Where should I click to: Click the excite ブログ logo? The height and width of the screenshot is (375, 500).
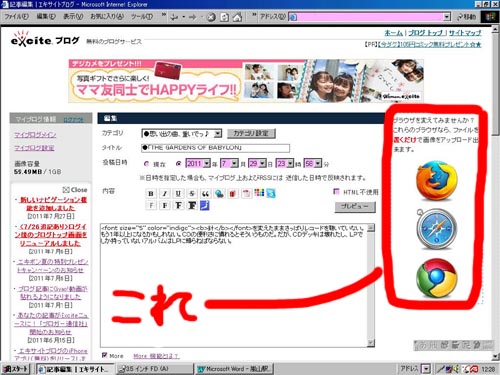(x=45, y=39)
